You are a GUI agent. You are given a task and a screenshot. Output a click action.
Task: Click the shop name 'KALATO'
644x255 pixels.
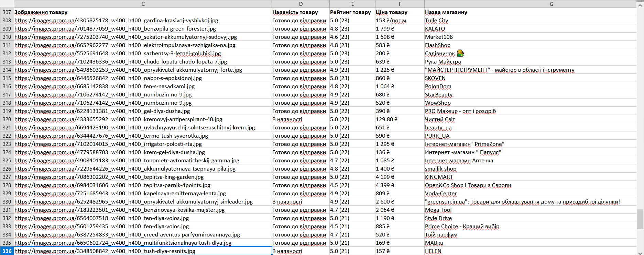point(435,28)
